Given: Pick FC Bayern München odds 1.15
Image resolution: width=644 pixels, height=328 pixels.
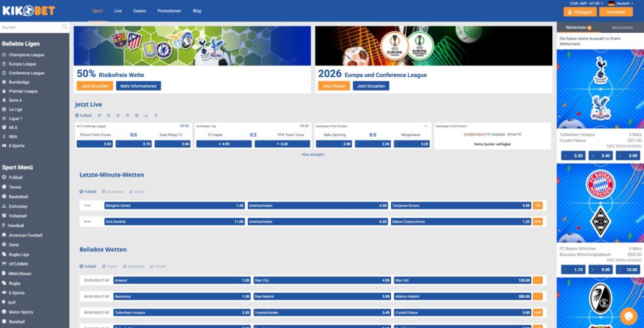Looking at the screenshot, I should tap(574, 269).
